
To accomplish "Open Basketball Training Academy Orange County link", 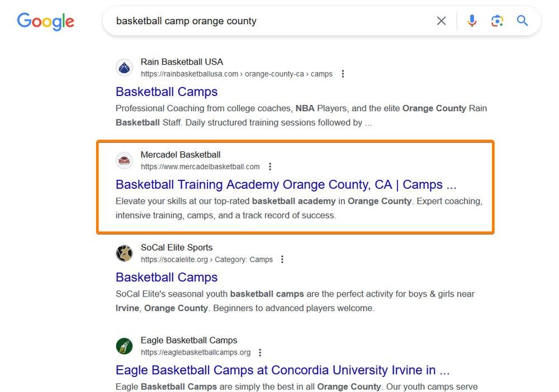I will (x=286, y=184).
